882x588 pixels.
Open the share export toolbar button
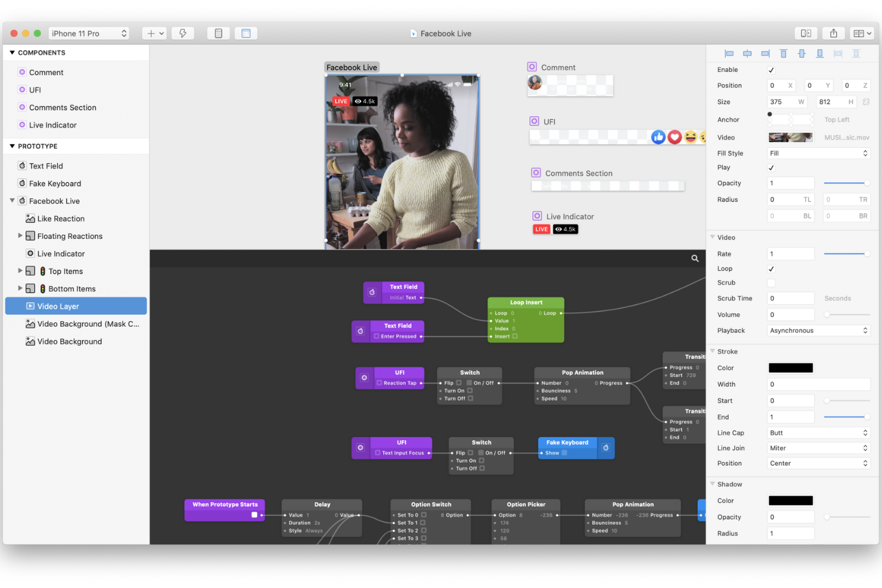tap(834, 33)
